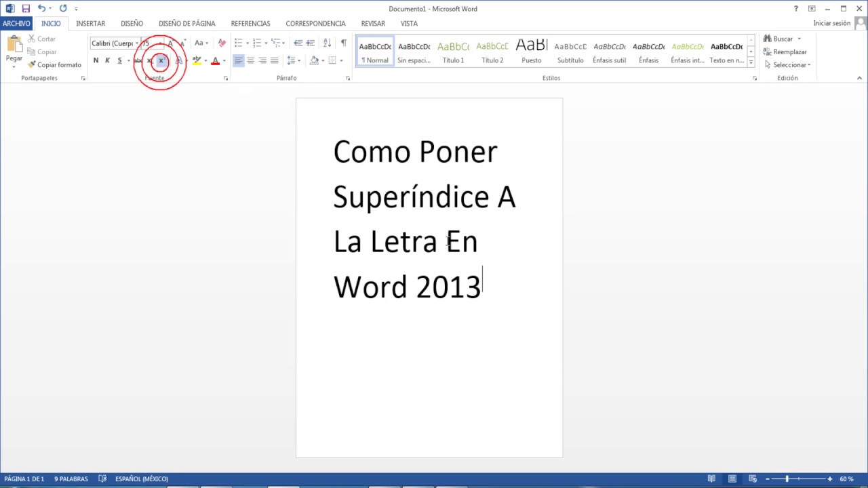Open the Seleccionar dropdown
Viewport: 868px width, 488px height.
point(787,65)
